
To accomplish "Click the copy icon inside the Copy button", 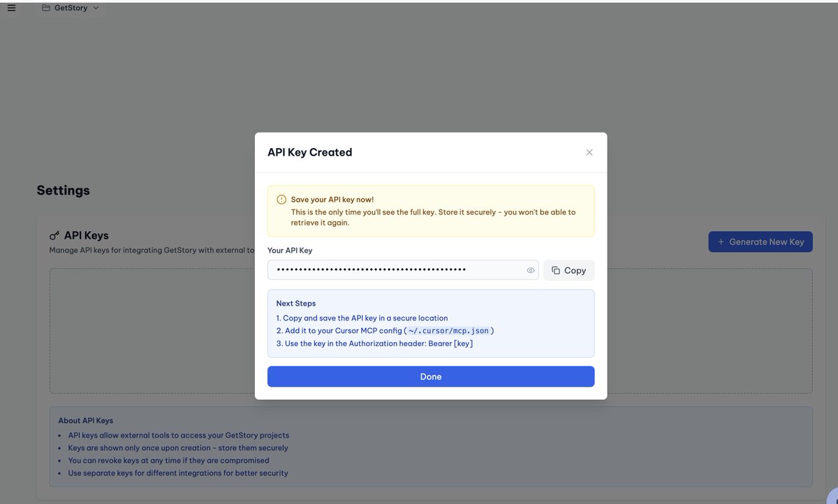I will click(555, 270).
